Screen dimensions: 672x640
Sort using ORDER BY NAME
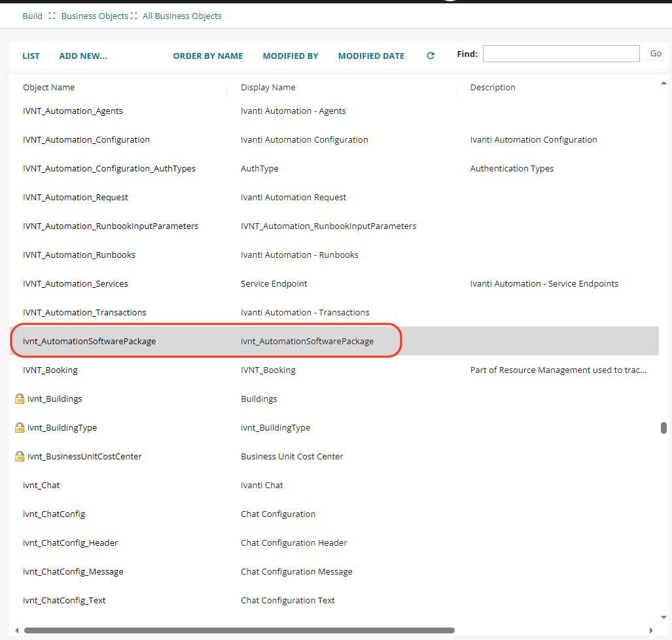(x=208, y=56)
